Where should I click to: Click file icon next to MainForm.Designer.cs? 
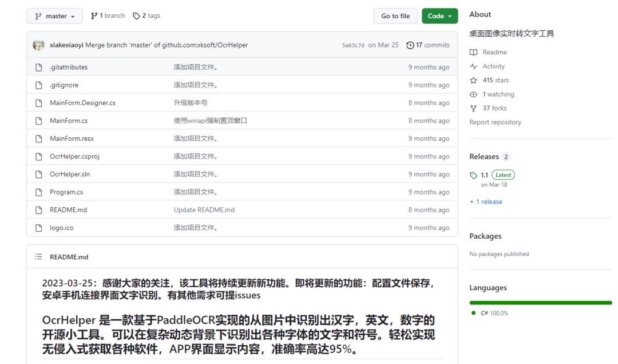[x=39, y=103]
